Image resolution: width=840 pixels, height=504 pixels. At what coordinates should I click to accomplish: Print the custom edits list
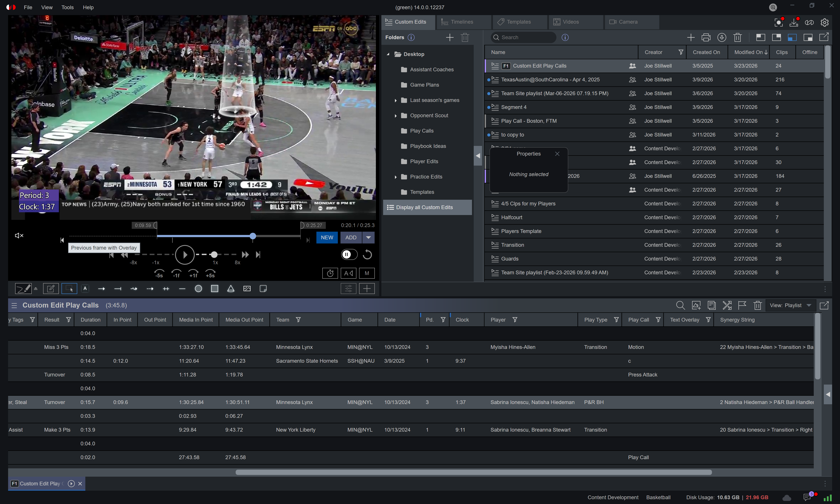point(706,37)
